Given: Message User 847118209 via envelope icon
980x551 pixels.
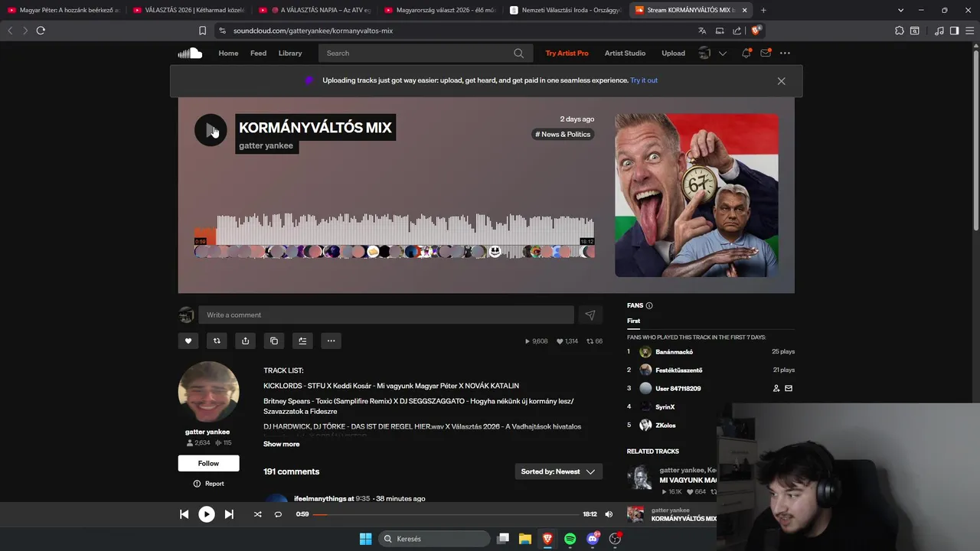Looking at the screenshot, I should [789, 388].
